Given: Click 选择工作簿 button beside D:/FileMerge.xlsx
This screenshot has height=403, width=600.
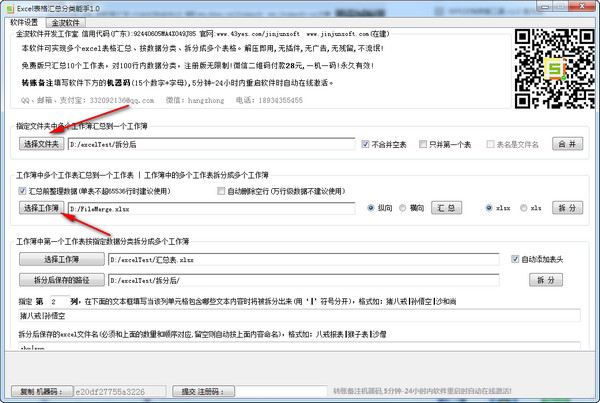Looking at the screenshot, I should pos(41,208).
